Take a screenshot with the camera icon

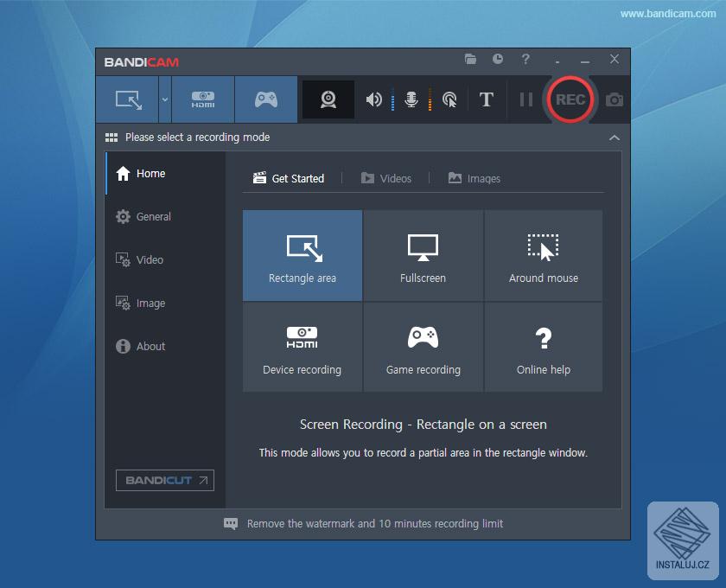click(x=615, y=99)
